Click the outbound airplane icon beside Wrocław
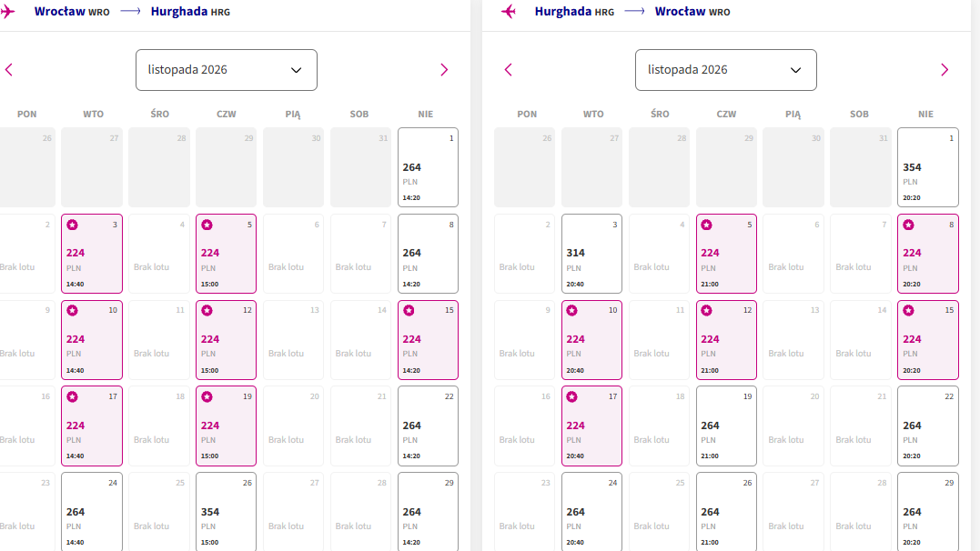Screen dimensions: 980x551 7,11
